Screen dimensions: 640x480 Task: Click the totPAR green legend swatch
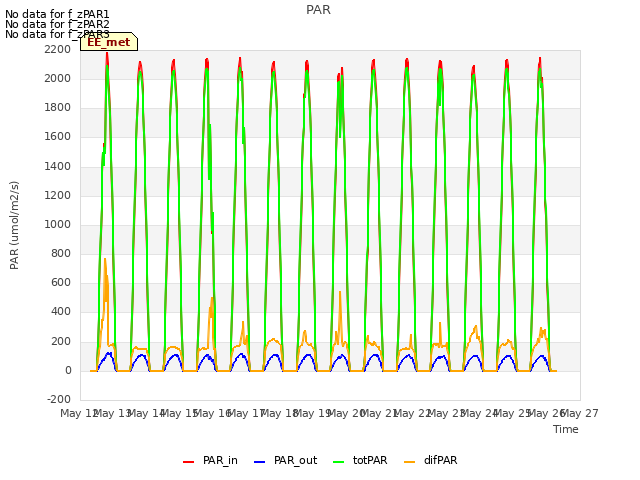point(338,462)
